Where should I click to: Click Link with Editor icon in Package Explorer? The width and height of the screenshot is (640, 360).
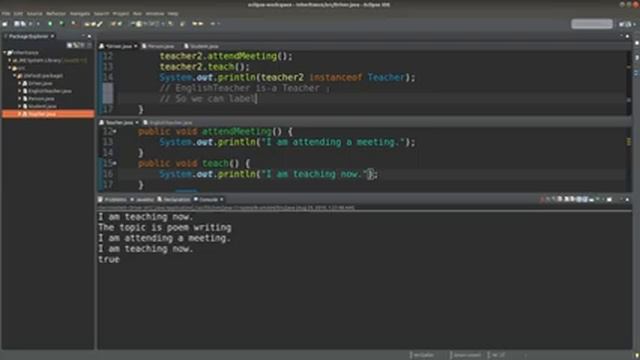[76, 45]
